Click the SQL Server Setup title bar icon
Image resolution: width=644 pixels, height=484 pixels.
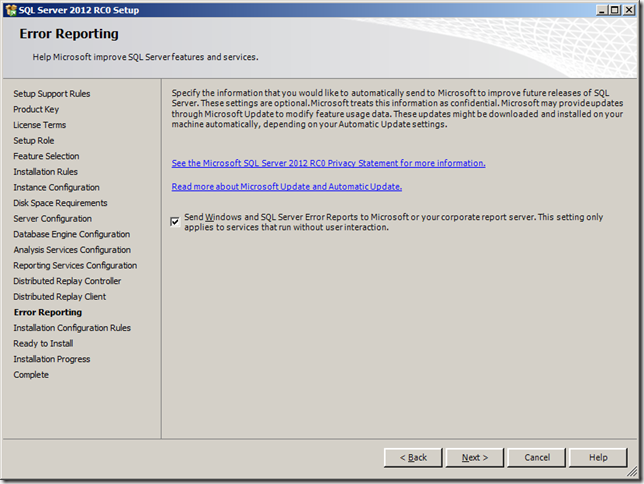11,10
